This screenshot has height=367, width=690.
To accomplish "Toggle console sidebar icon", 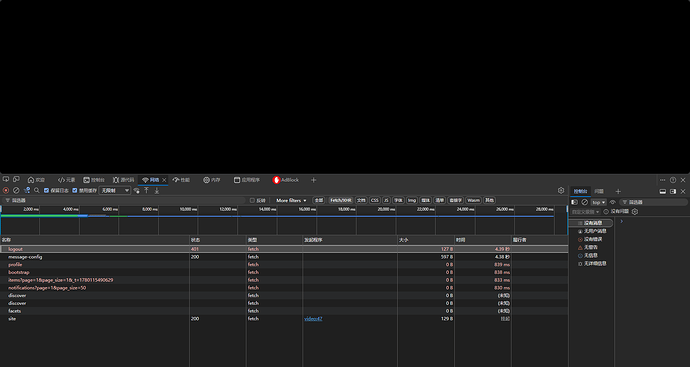I will [574, 202].
